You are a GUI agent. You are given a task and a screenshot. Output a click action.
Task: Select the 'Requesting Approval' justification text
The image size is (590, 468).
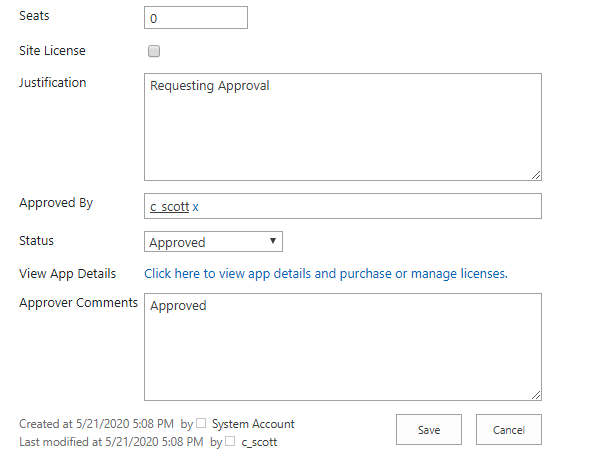210,86
